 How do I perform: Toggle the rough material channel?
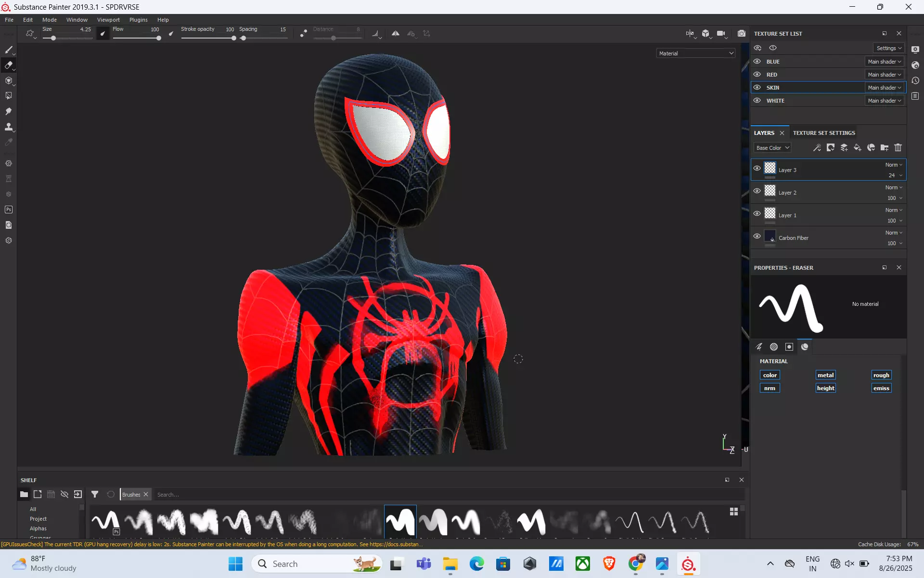click(x=881, y=375)
